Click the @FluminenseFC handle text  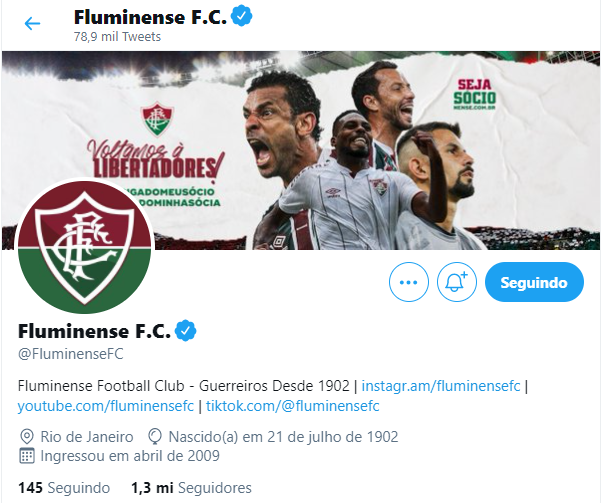[70, 354]
